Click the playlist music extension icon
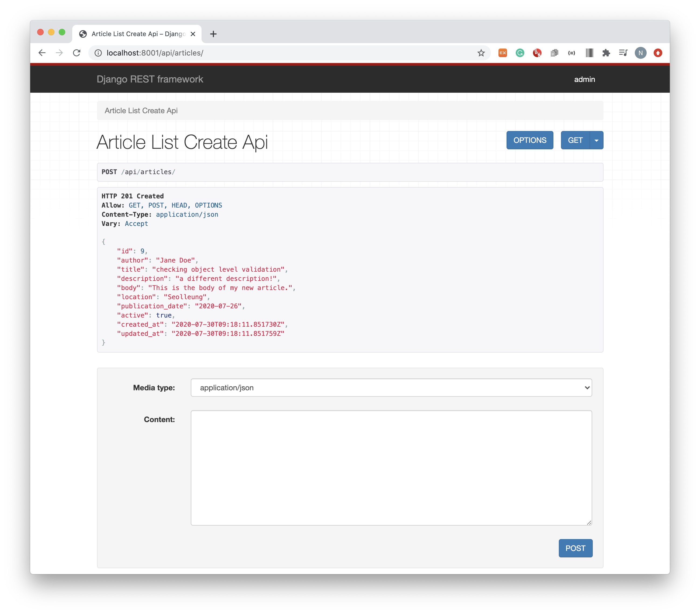The width and height of the screenshot is (700, 614). pos(623,53)
